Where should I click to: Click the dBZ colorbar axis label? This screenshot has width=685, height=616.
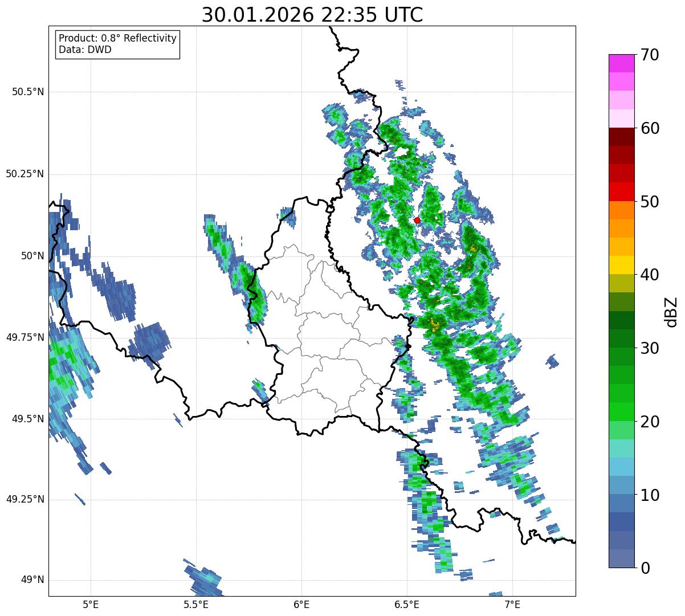(671, 311)
